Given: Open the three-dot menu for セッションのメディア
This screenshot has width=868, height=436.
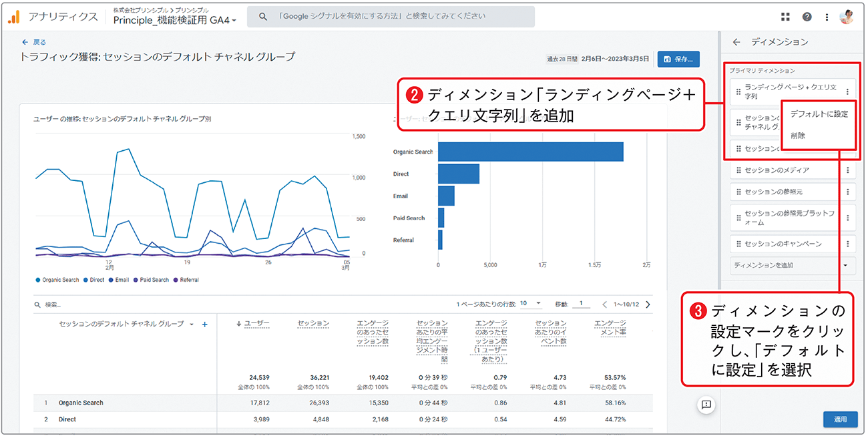Looking at the screenshot, I should tap(847, 170).
